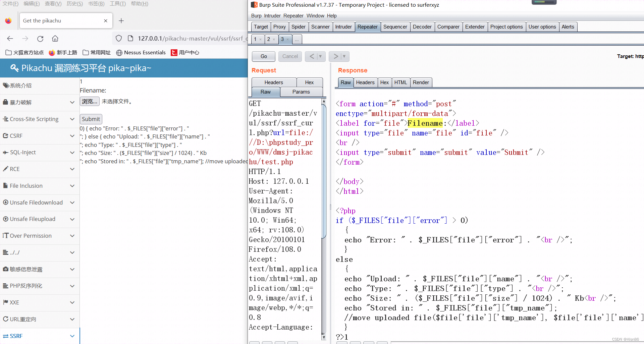Viewport: 644px width, 344px height.
Task: Expand Cross-Site Scripting chevron
Action: [72, 119]
